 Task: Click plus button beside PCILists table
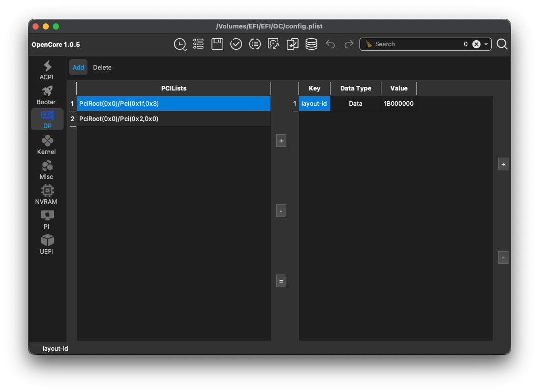coord(281,141)
